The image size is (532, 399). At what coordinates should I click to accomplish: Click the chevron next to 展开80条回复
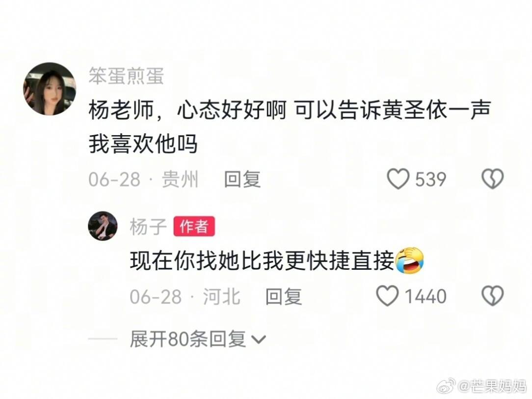(259, 339)
